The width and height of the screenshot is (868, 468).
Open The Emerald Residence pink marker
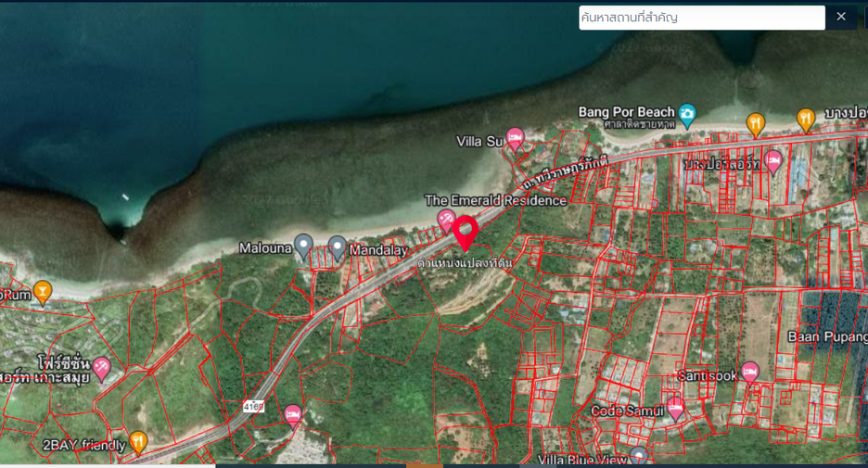coord(446,221)
